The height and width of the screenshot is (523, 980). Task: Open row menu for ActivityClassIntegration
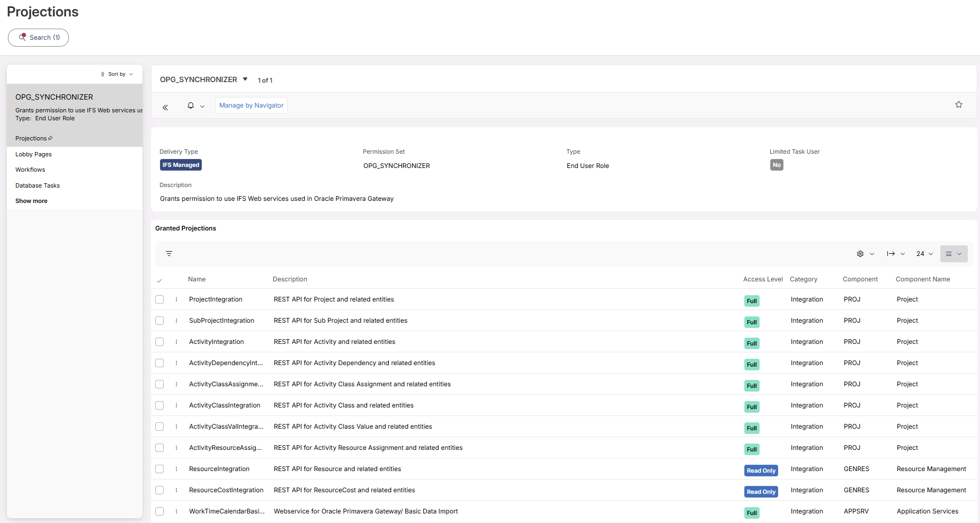click(176, 405)
